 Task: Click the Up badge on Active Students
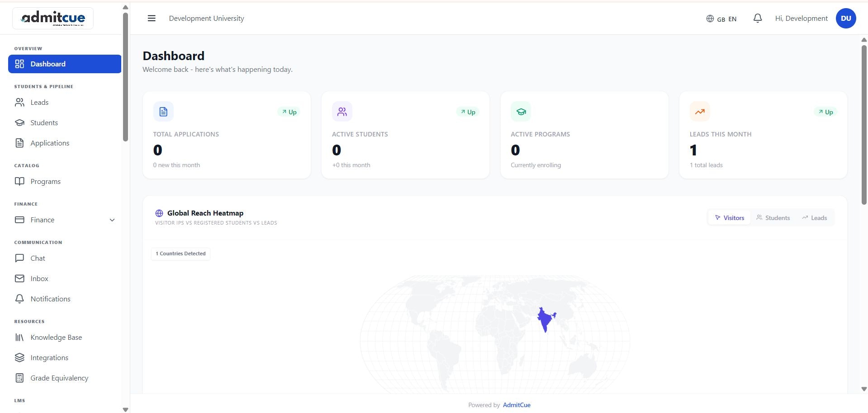468,112
